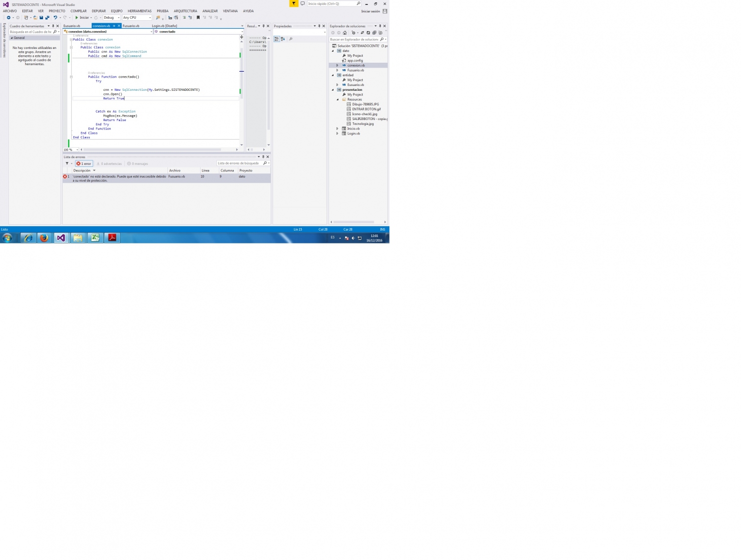Click Sync with Active Document icon
Viewport: 741px width, 560px height.
coord(362,33)
